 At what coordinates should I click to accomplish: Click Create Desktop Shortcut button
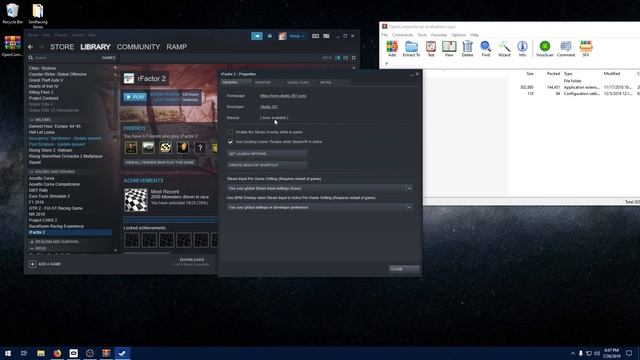pyautogui.click(x=267, y=165)
